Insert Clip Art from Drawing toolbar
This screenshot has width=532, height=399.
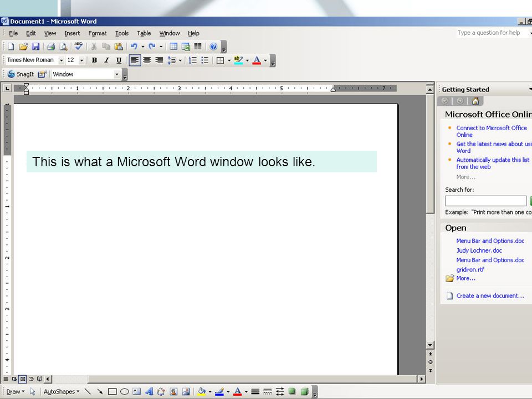[x=173, y=392]
